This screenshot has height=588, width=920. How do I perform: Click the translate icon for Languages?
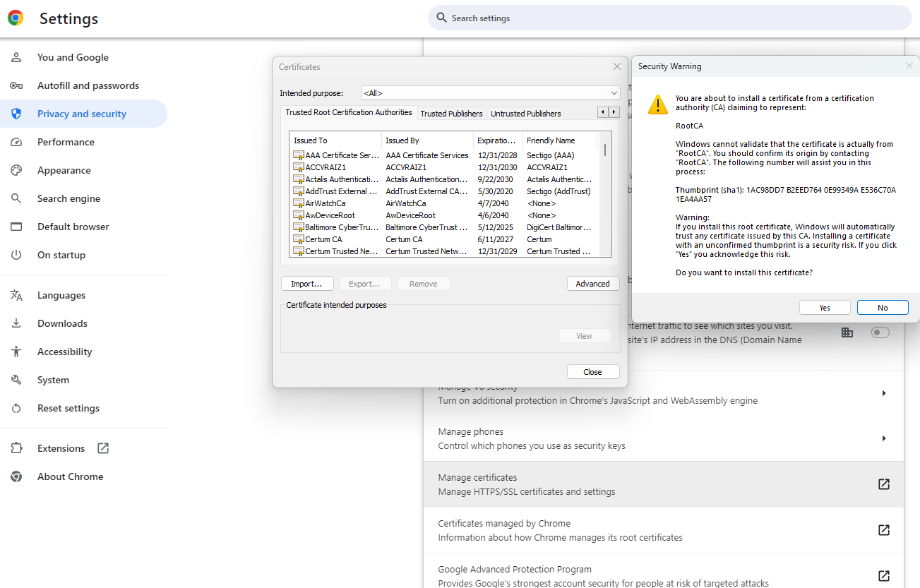pyautogui.click(x=16, y=295)
